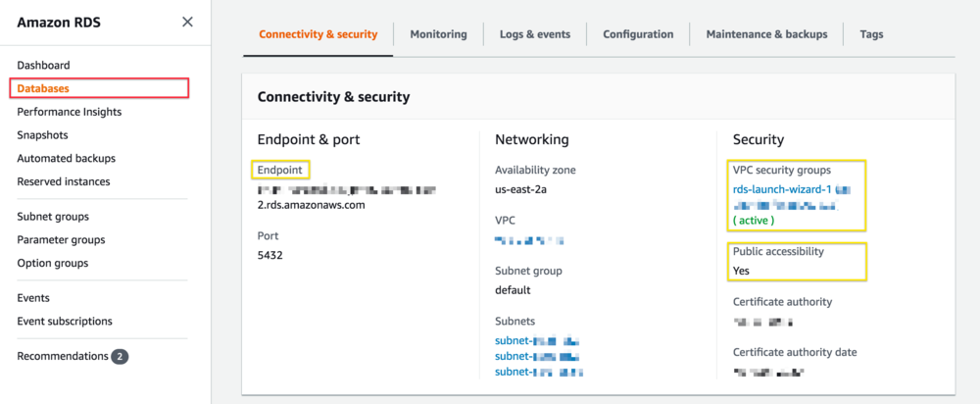Click the Networking section heading
Screen dimensions: 980x404
click(532, 139)
